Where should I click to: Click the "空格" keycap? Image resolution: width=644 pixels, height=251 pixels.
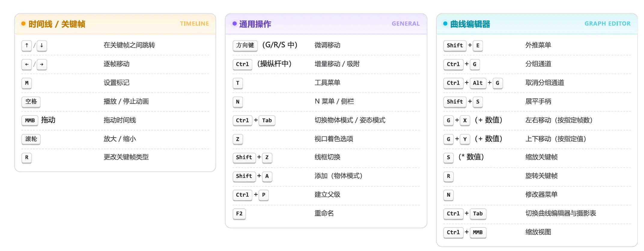[x=31, y=102]
